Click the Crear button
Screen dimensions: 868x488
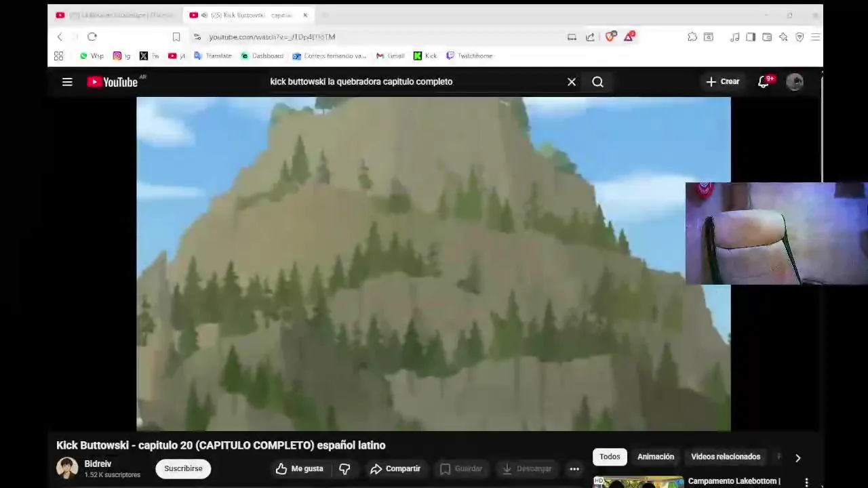click(x=723, y=81)
